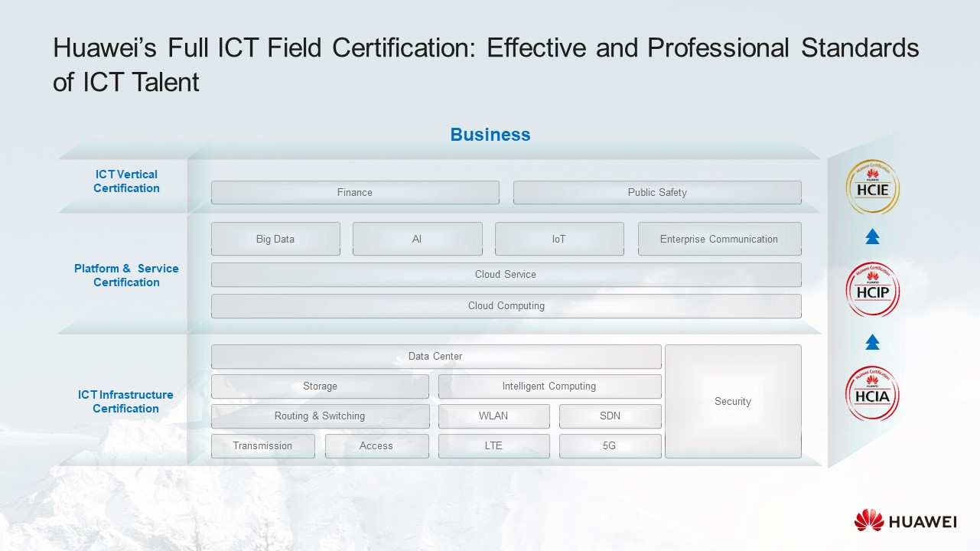This screenshot has width=980, height=551.
Task: Click the AI box
Action: 418,239
